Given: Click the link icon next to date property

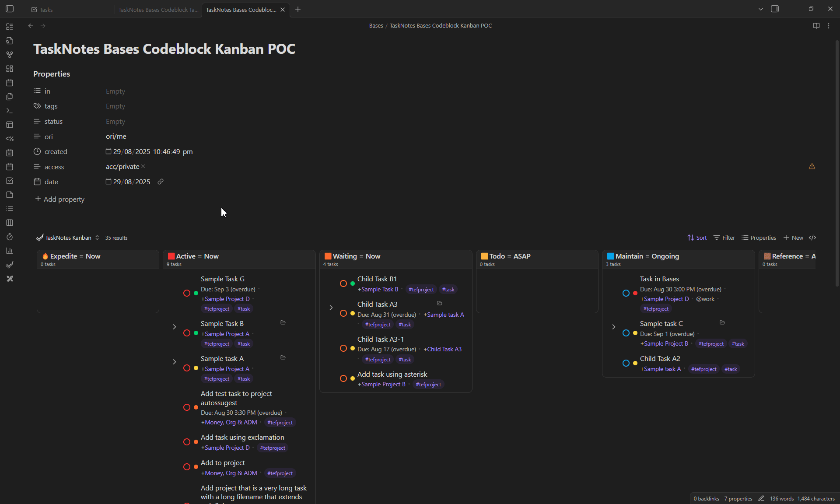Looking at the screenshot, I should [x=161, y=182].
